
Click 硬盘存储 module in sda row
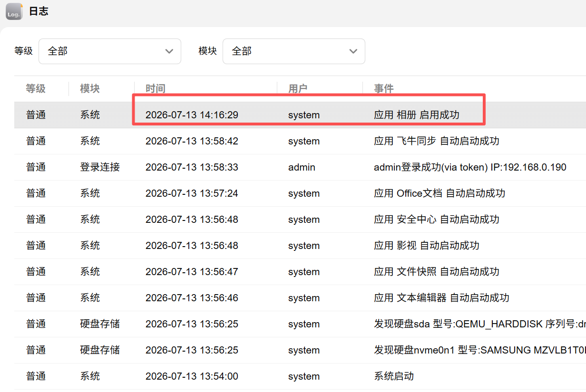click(x=100, y=324)
